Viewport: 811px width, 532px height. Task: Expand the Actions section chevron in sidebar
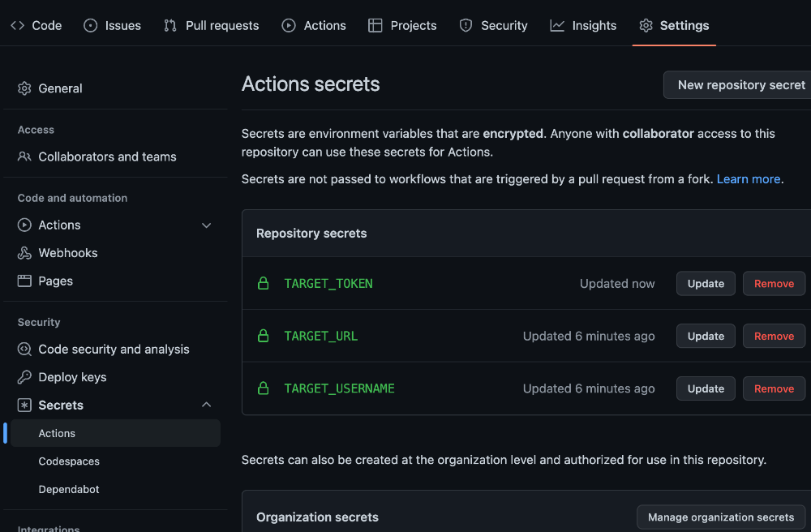(206, 225)
